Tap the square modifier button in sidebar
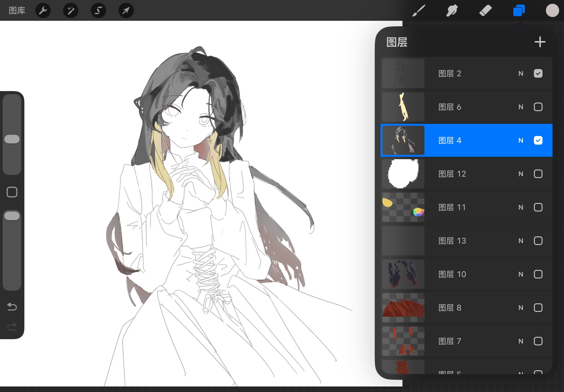 (x=12, y=192)
